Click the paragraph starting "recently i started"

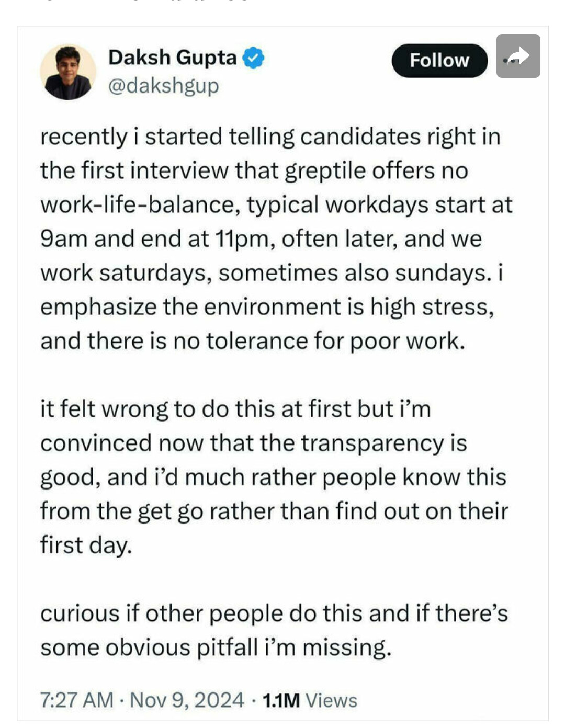[272, 238]
